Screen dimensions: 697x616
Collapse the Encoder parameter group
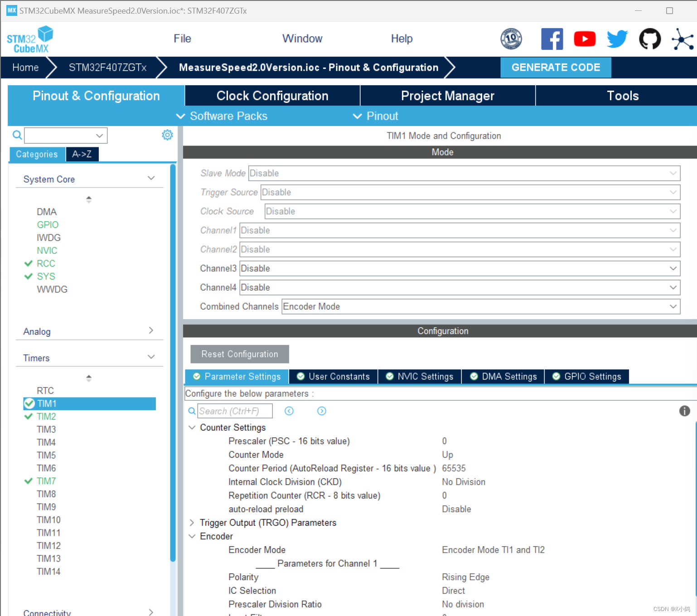coord(192,536)
